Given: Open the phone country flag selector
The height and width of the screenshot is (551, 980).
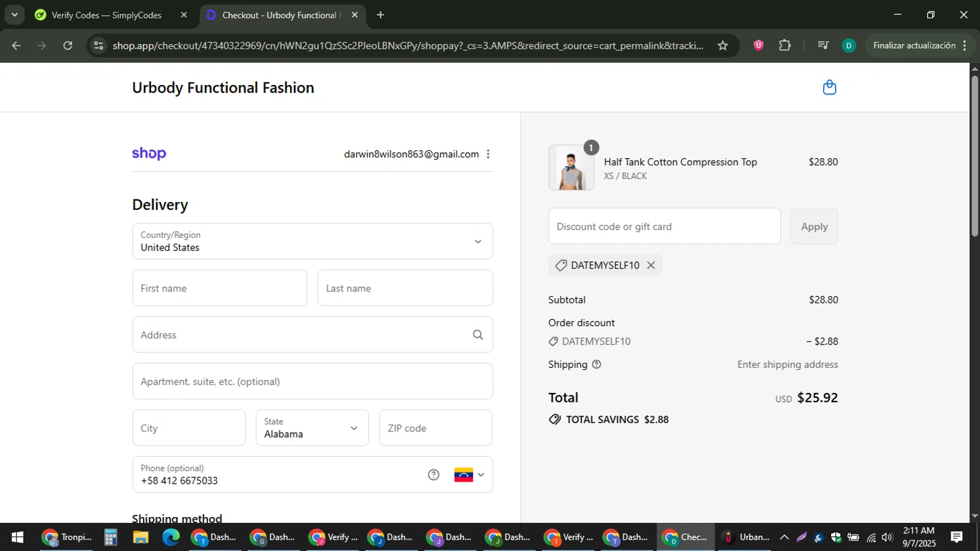Looking at the screenshot, I should [469, 475].
